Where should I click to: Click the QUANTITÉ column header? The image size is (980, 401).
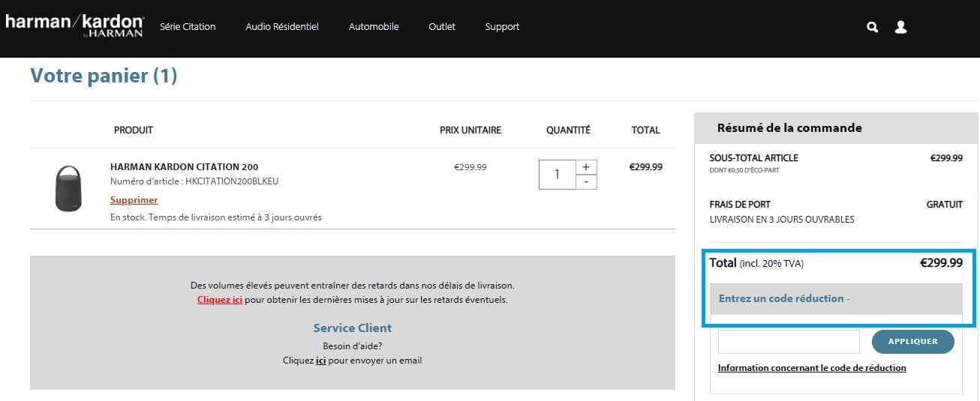[x=568, y=130]
